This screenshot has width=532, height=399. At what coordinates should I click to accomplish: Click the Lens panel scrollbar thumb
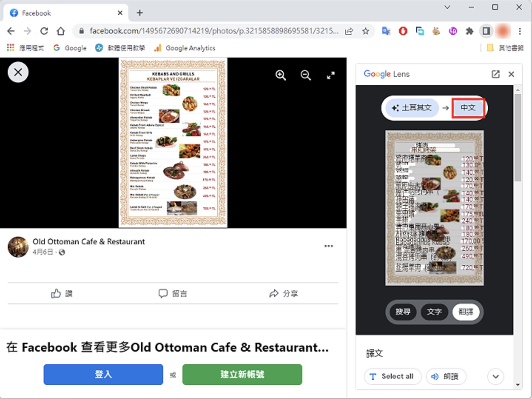click(x=518, y=137)
